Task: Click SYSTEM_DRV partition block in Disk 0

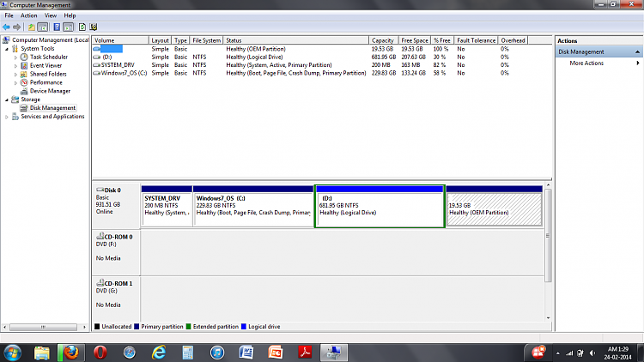Action: [167, 206]
